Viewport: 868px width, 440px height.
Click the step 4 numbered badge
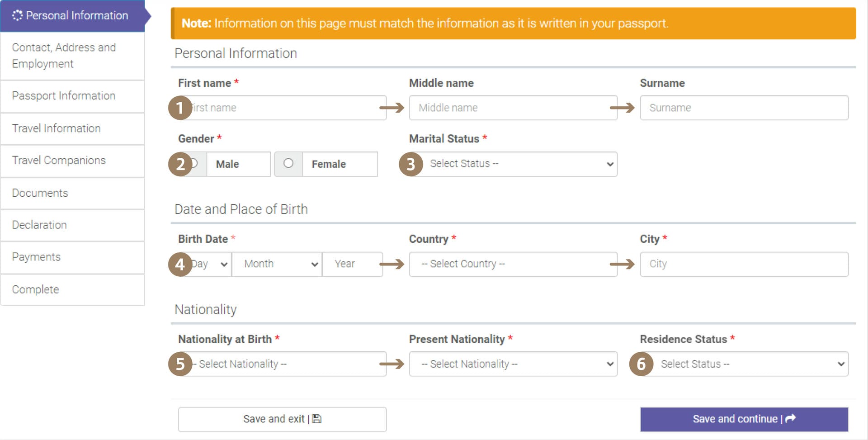tap(180, 264)
